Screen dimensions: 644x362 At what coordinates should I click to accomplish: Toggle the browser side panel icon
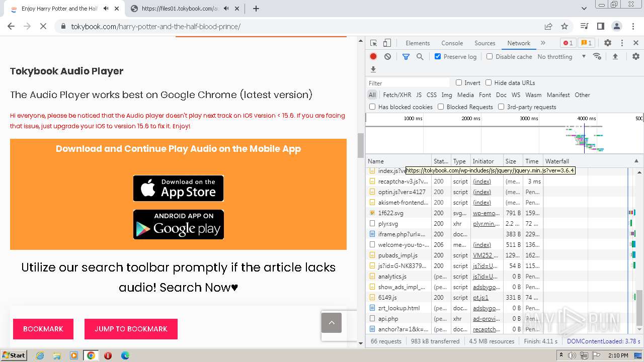coord(600,26)
